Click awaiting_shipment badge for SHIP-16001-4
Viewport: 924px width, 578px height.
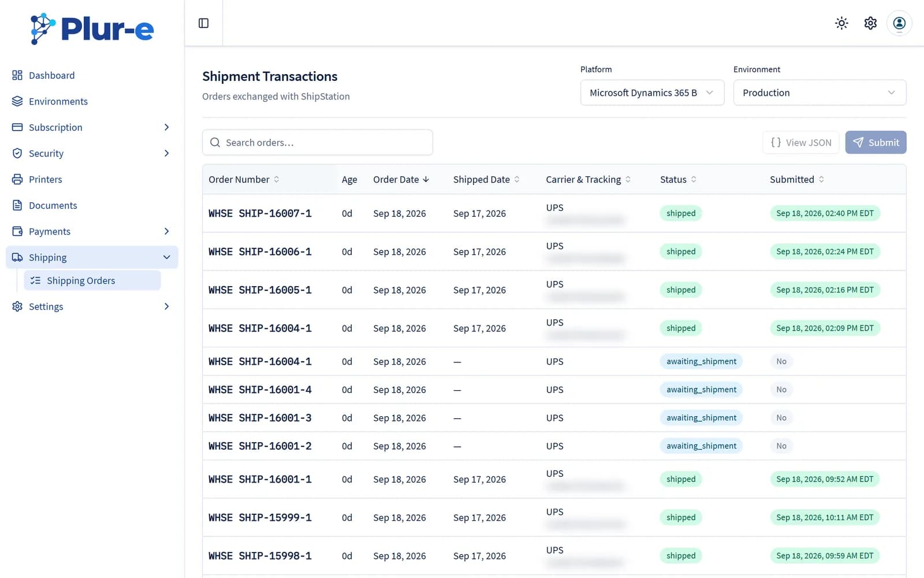point(701,390)
